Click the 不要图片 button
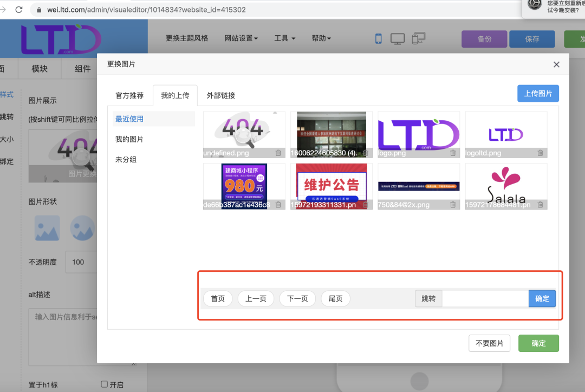 (x=490, y=343)
